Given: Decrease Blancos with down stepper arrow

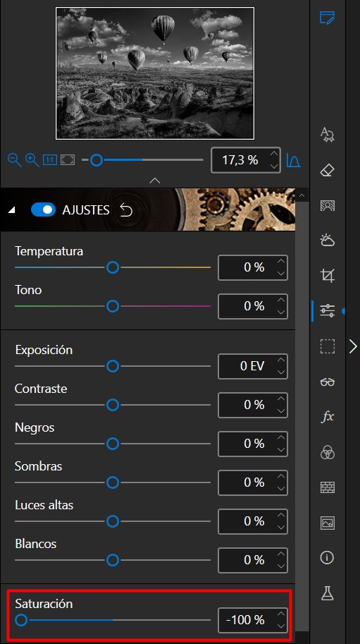Looking at the screenshot, I should 281,566.
